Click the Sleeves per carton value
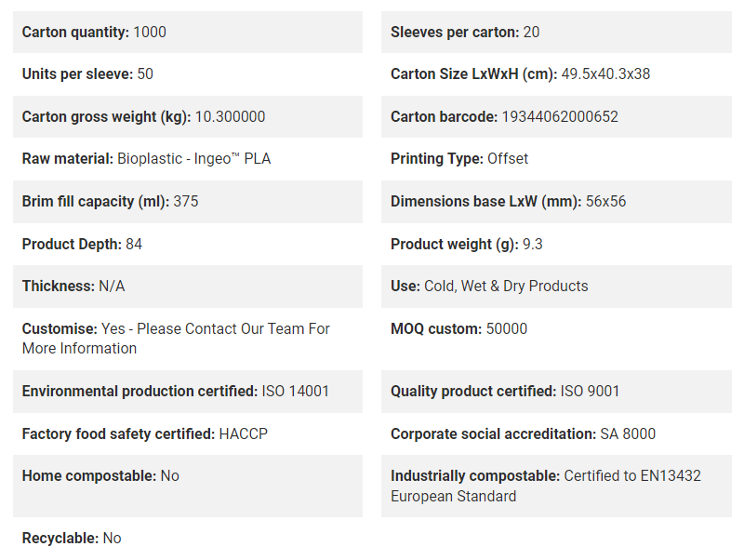Viewport: 744px width, 560px height. 531,33
